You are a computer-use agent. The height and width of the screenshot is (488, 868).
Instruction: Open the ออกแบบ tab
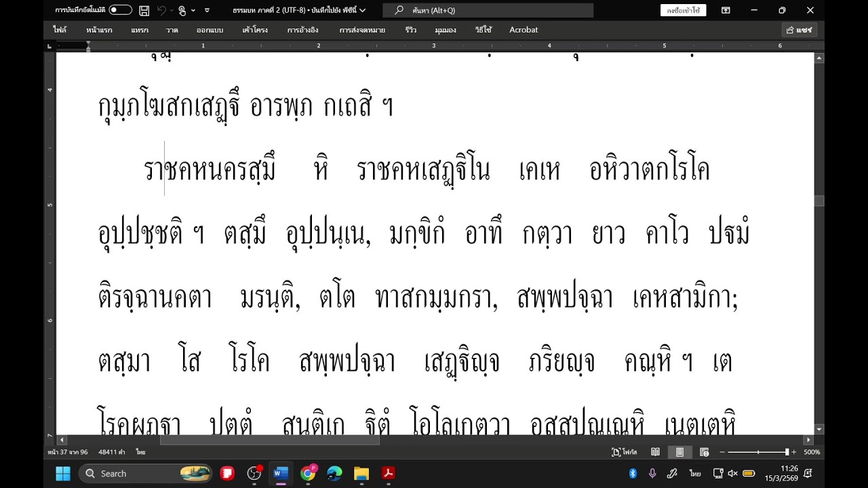click(x=210, y=30)
